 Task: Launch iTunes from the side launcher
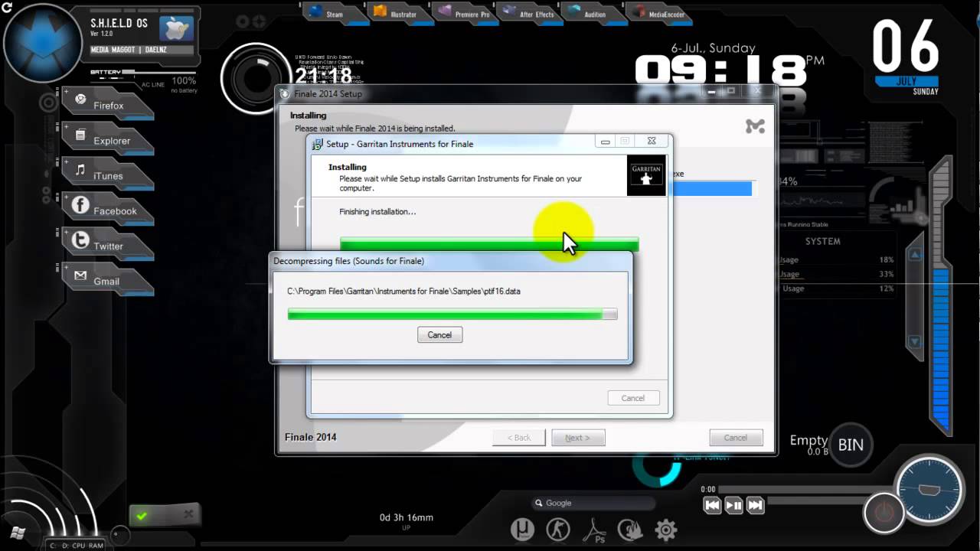[x=107, y=175]
